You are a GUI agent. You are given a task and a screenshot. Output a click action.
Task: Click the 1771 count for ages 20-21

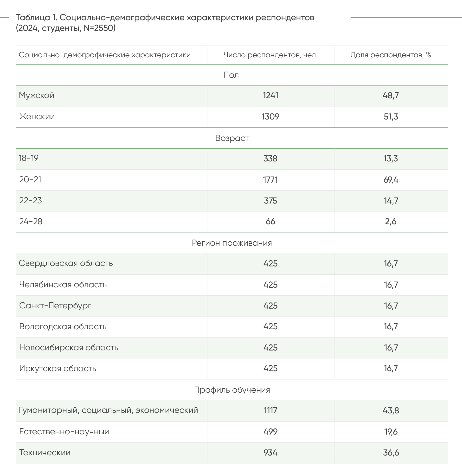[x=270, y=180]
